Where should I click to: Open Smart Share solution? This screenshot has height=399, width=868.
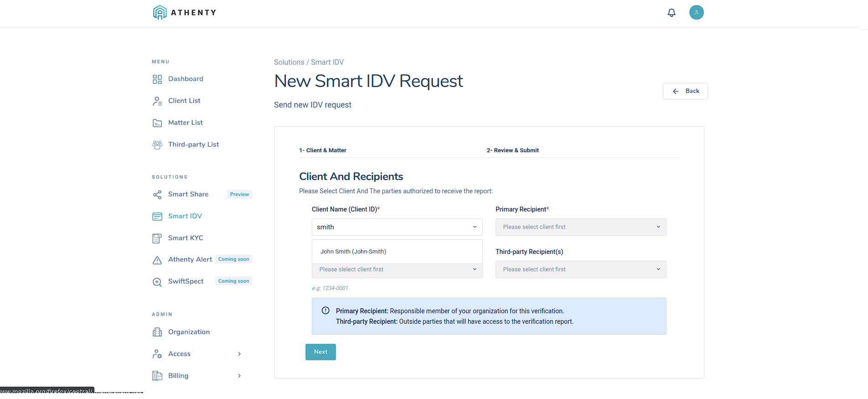tap(188, 194)
